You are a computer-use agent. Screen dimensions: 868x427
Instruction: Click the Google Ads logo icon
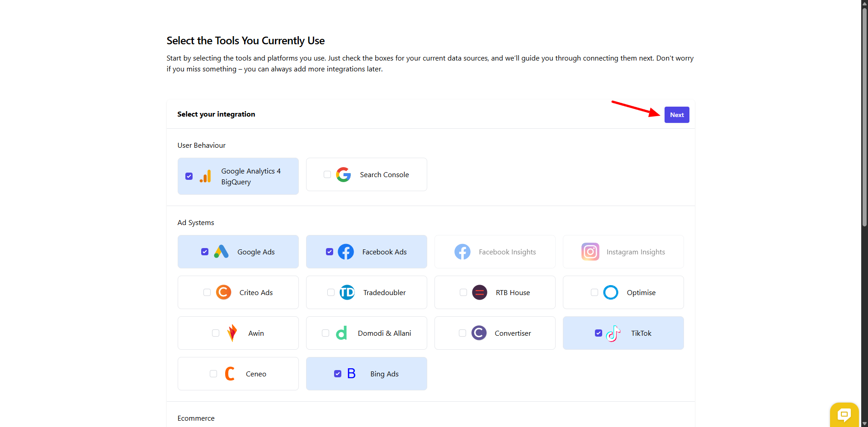[x=221, y=252]
